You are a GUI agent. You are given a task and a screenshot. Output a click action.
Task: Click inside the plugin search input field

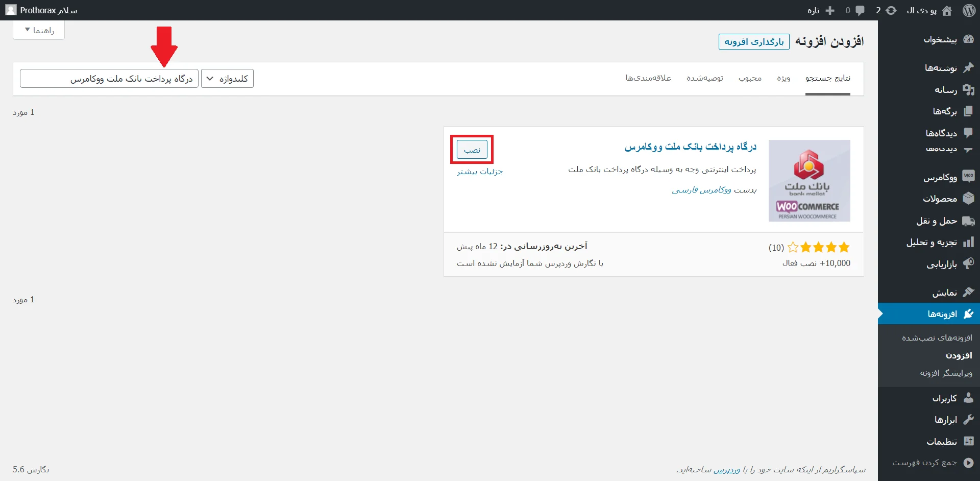point(108,78)
